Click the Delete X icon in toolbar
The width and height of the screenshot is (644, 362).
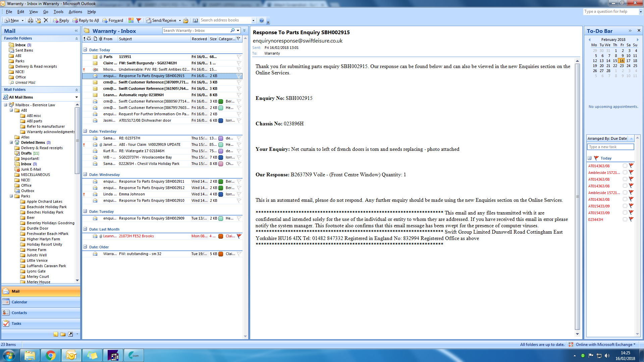[x=46, y=20]
